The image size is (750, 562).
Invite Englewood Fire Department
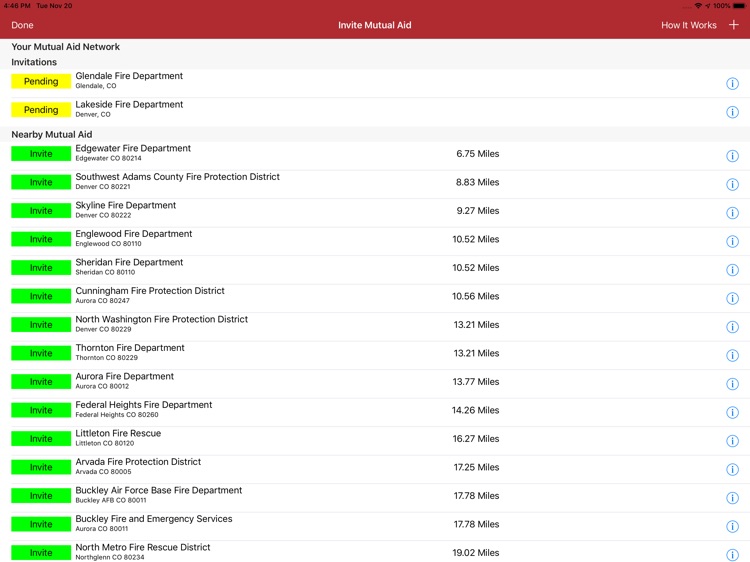(41, 239)
